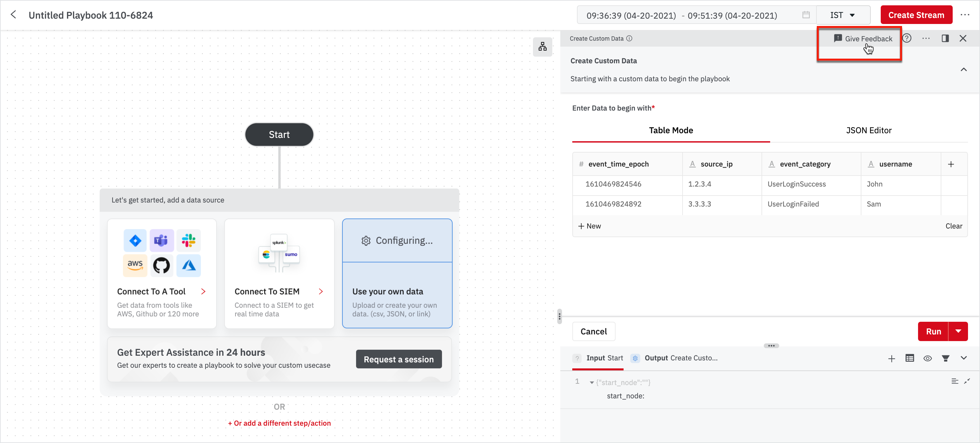Toggle the side panel layout icon
980x443 pixels.
tap(945, 38)
